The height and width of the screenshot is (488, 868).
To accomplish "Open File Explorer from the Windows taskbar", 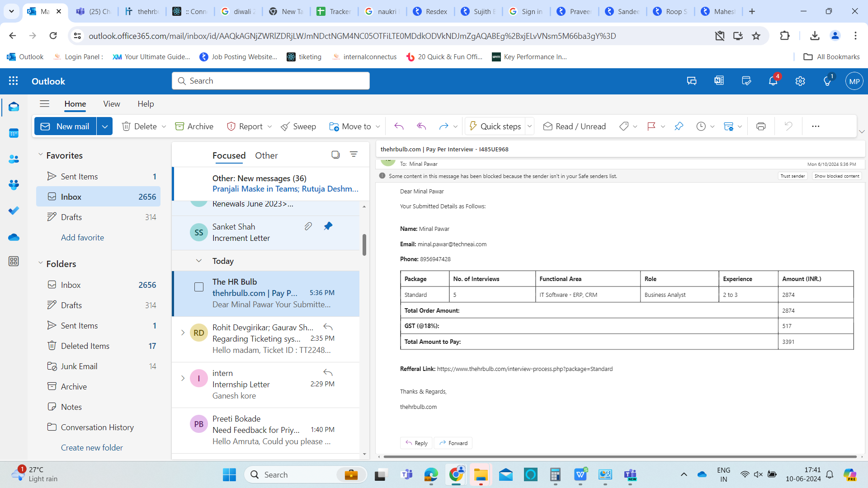I will (481, 474).
